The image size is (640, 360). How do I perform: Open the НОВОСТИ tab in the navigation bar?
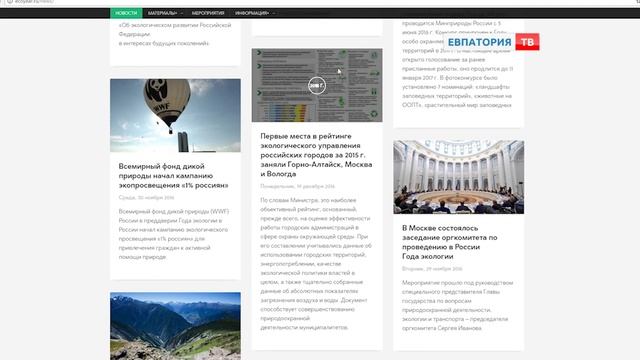point(126,13)
